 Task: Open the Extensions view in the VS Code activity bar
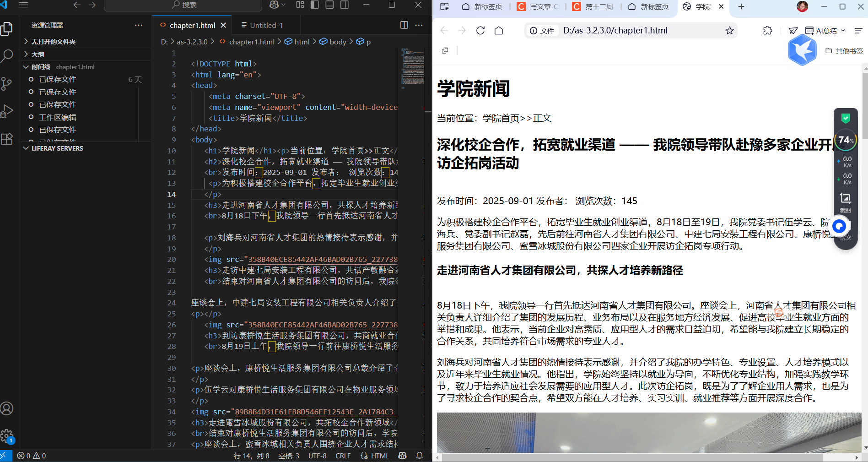pyautogui.click(x=7, y=138)
